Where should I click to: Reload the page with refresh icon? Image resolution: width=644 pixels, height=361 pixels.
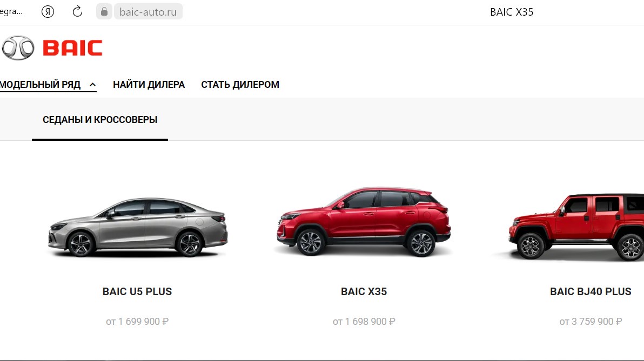click(x=77, y=12)
